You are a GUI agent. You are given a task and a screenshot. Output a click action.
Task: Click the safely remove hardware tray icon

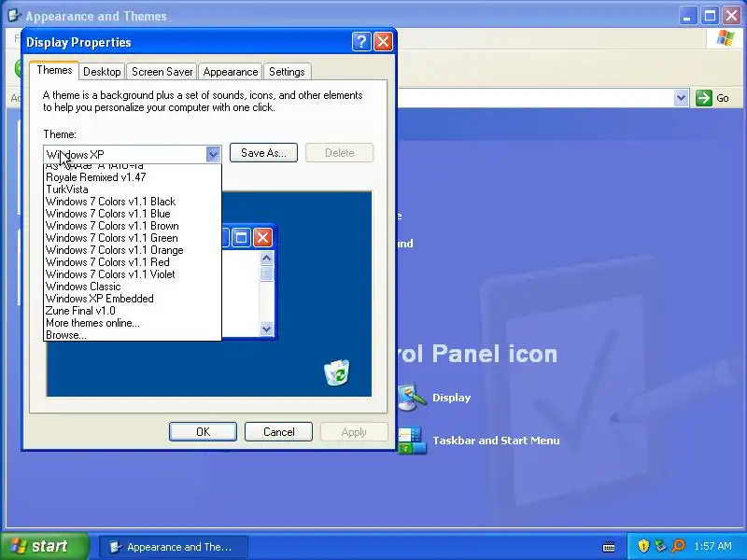660,546
